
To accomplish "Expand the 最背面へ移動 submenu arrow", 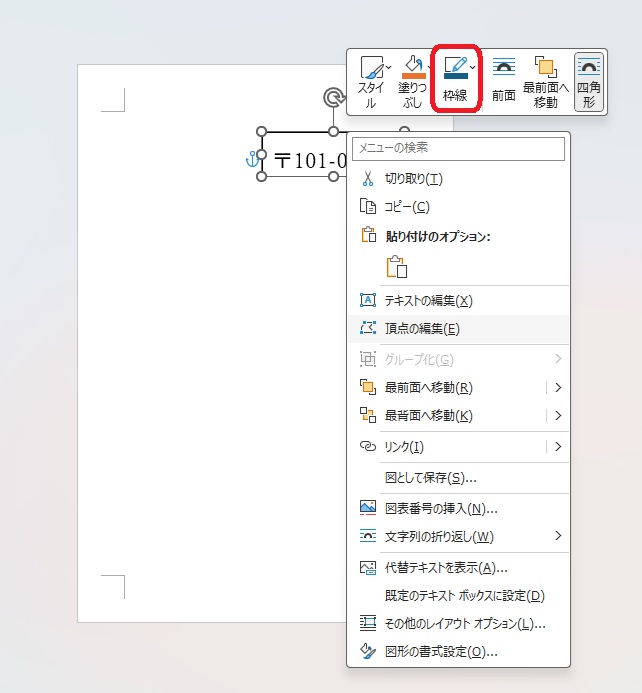I will pos(558,416).
